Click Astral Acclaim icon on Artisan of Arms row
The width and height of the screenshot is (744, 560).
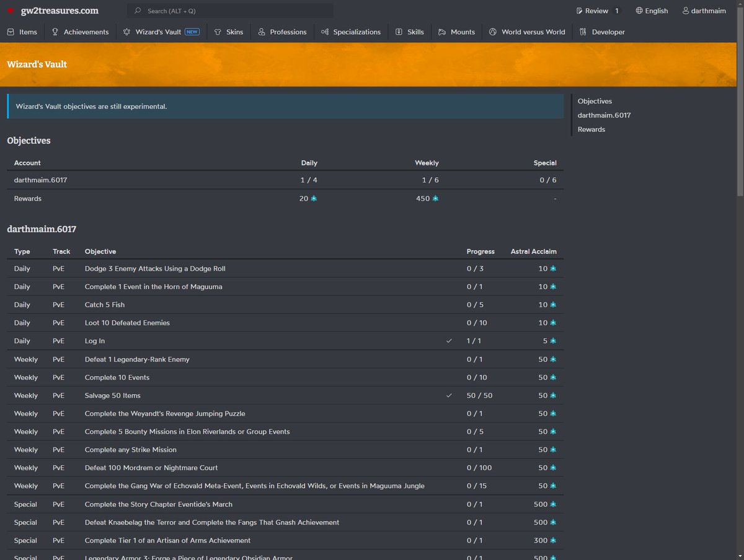point(553,540)
